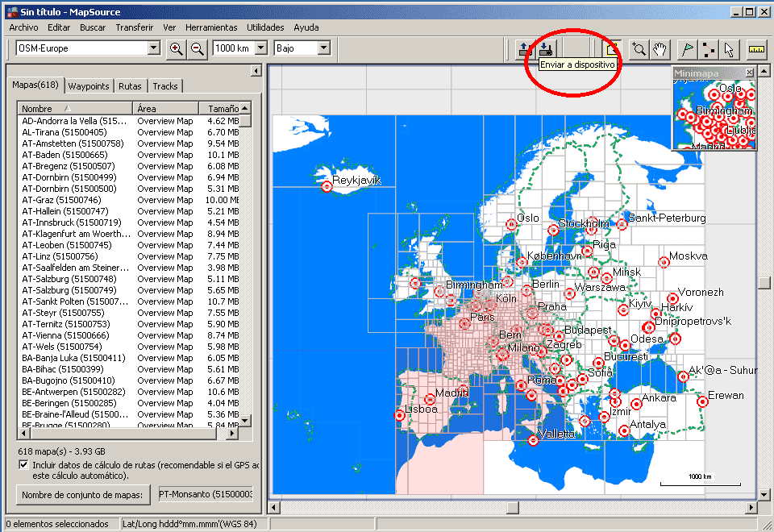Screen dimensions: 774x532
Task: Select the Hand pan tool
Action: click(660, 49)
